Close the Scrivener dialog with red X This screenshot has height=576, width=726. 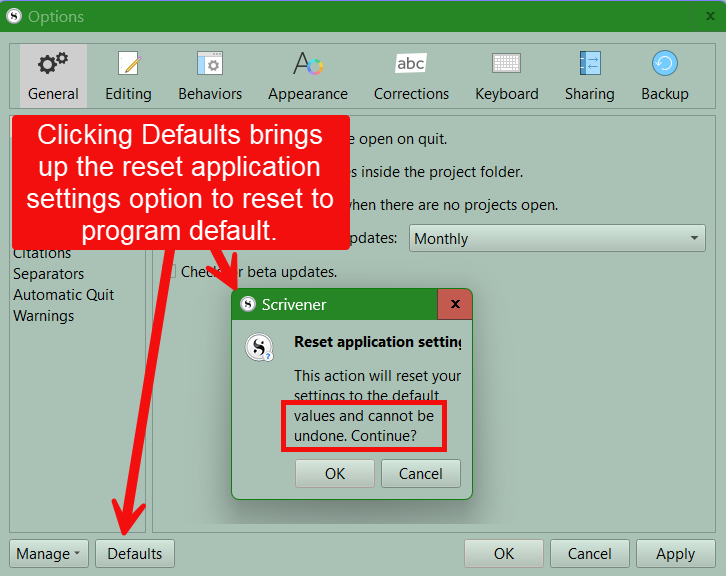click(x=455, y=304)
